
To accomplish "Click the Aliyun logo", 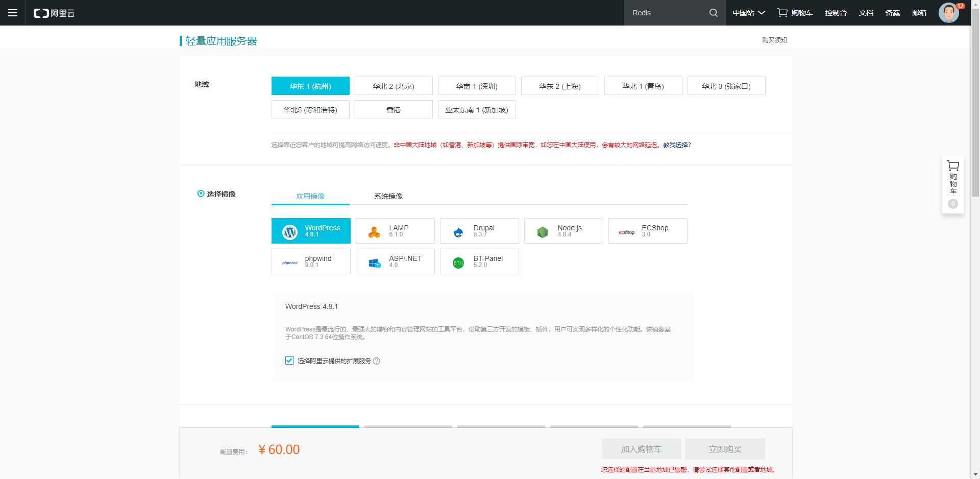I will (54, 13).
